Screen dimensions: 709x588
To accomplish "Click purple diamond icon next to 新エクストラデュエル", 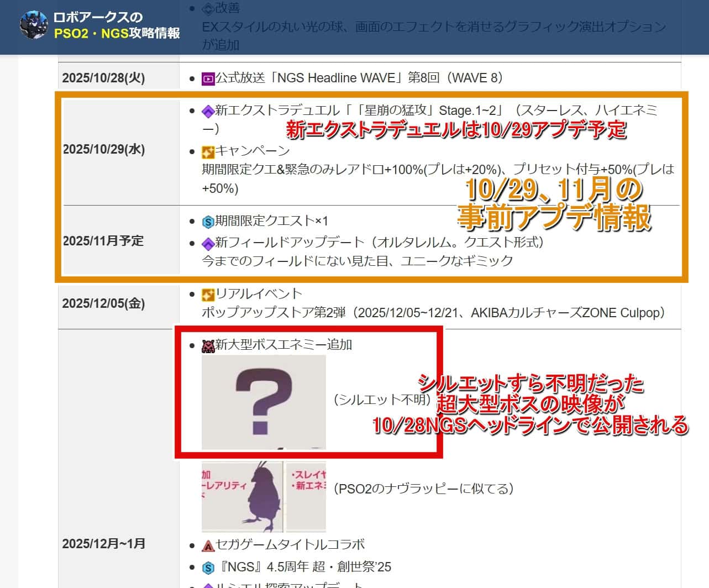I will click(x=208, y=112).
